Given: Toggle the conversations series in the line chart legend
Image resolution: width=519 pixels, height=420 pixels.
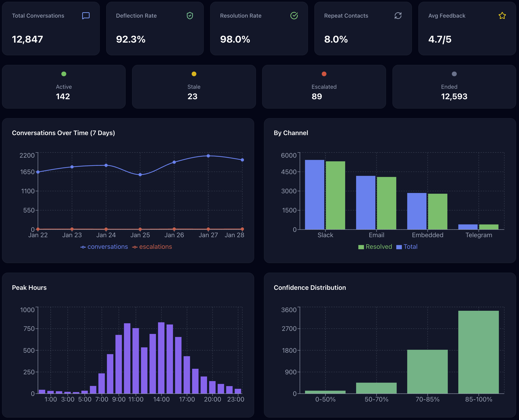Looking at the screenshot, I should pos(104,247).
